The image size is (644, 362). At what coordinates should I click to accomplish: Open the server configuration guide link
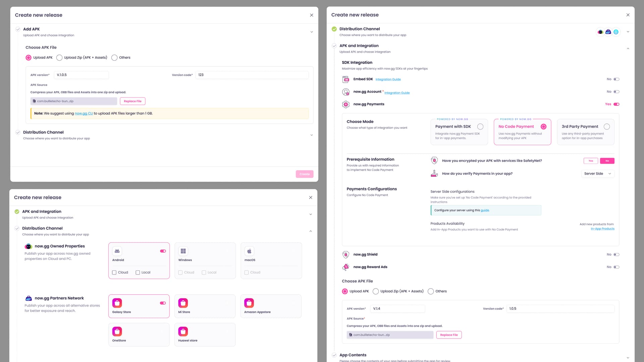[x=485, y=210]
